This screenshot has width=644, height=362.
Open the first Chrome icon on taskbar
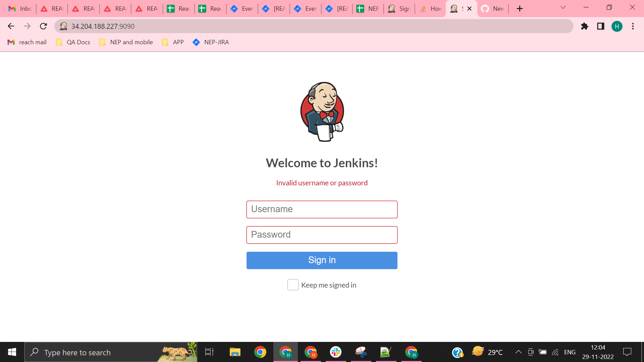[260, 352]
